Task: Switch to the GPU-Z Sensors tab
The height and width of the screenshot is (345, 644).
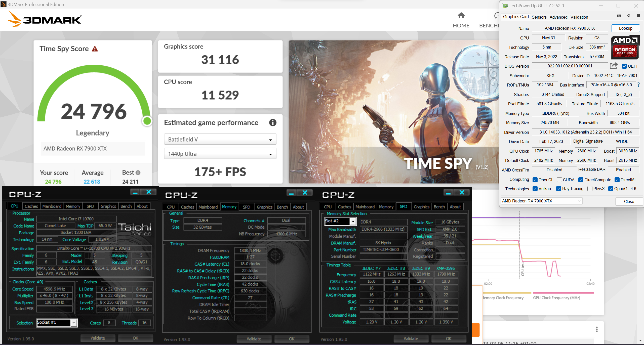Action: [539, 17]
